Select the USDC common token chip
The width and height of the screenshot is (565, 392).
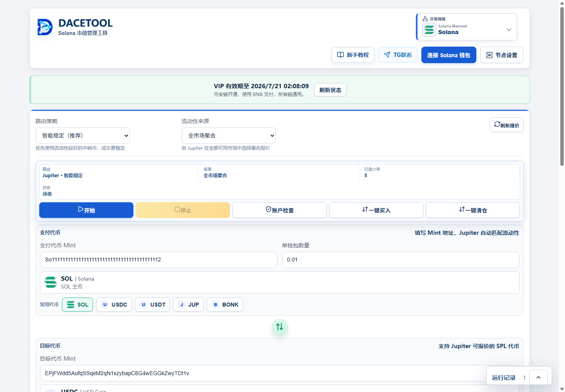click(114, 305)
